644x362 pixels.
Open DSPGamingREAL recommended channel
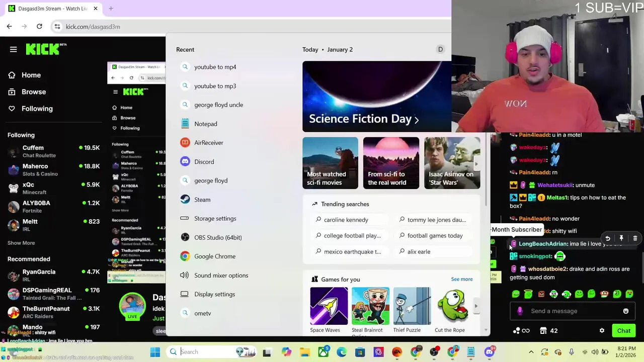click(53, 294)
